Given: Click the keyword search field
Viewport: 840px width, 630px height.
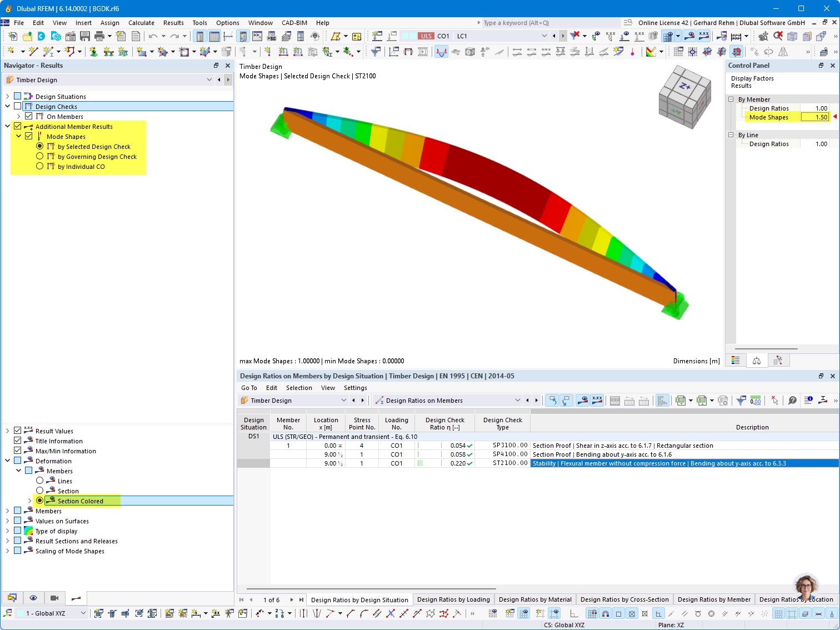Looking at the screenshot, I should (548, 23).
